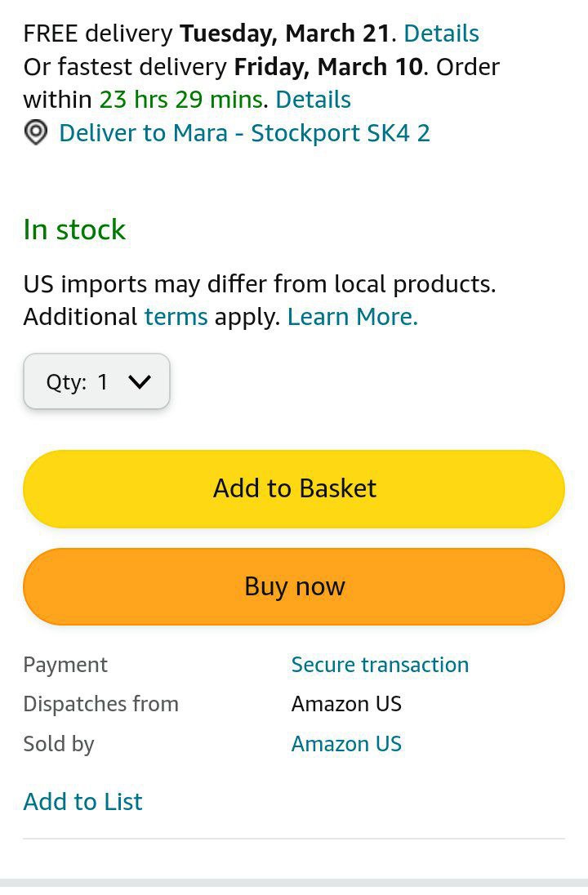Open the Qty: 1 quantity dropdown
This screenshot has height=895, width=588.
pyautogui.click(x=96, y=381)
